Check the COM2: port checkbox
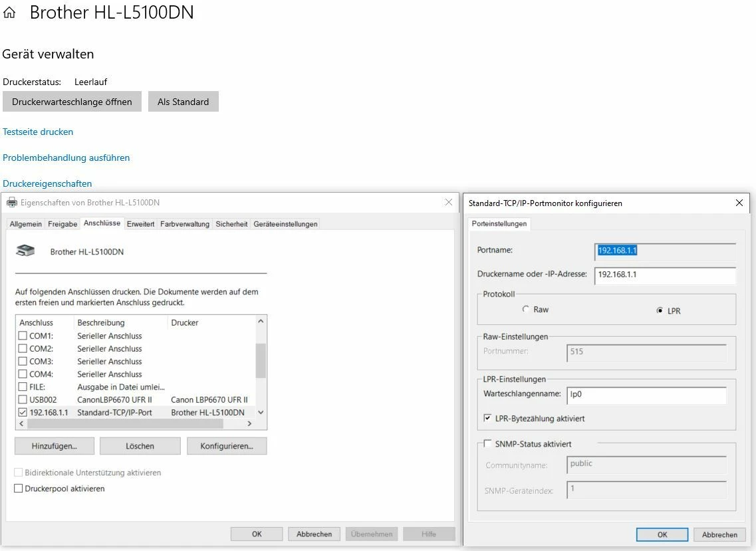Image resolution: width=756 pixels, height=551 pixels. (x=23, y=348)
